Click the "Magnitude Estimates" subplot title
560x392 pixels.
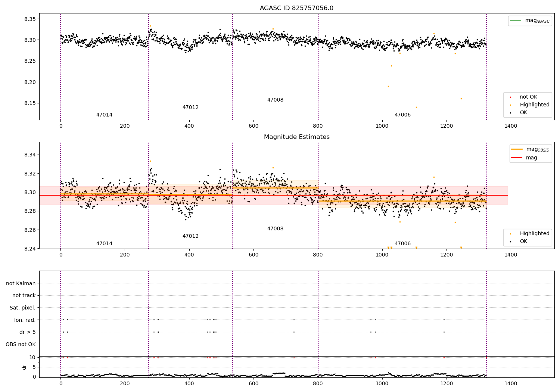click(296, 137)
